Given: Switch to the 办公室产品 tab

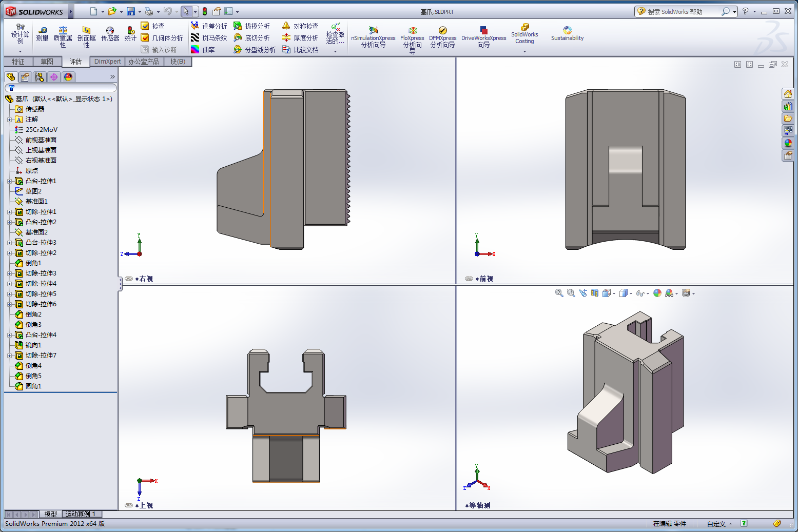Looking at the screenshot, I should (144, 62).
